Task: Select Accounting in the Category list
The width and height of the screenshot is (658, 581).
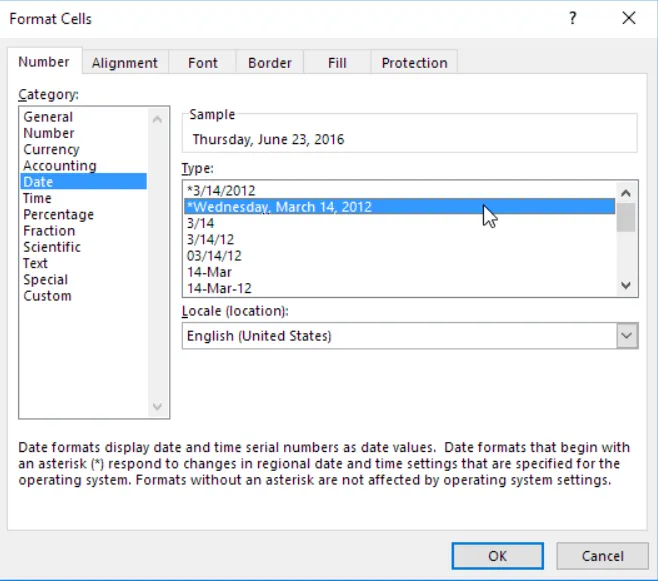Action: click(60, 166)
